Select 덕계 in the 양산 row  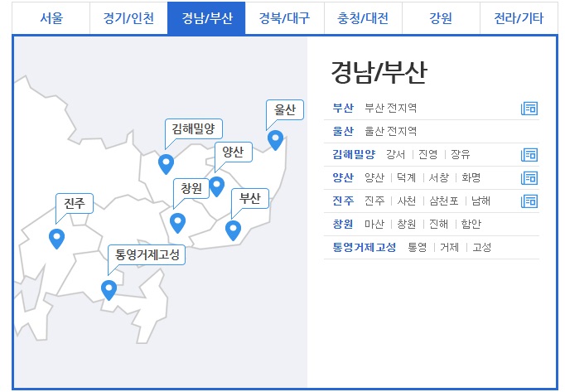click(407, 177)
